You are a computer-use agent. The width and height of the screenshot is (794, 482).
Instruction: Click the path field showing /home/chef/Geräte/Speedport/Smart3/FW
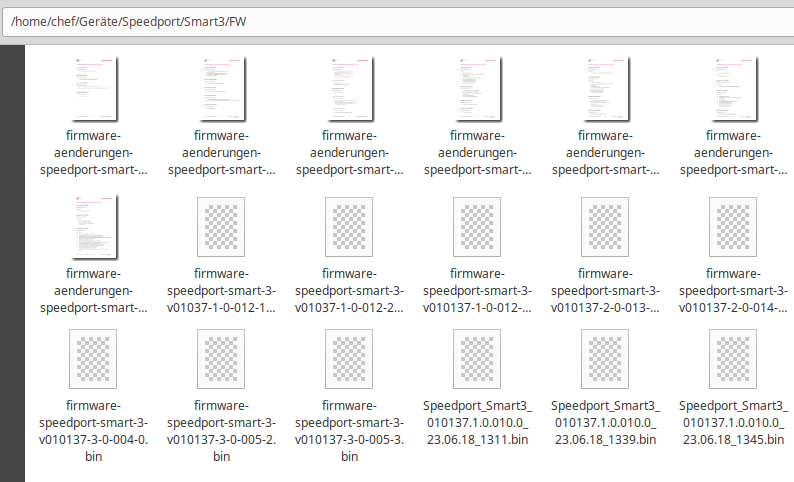pyautogui.click(x=397, y=21)
